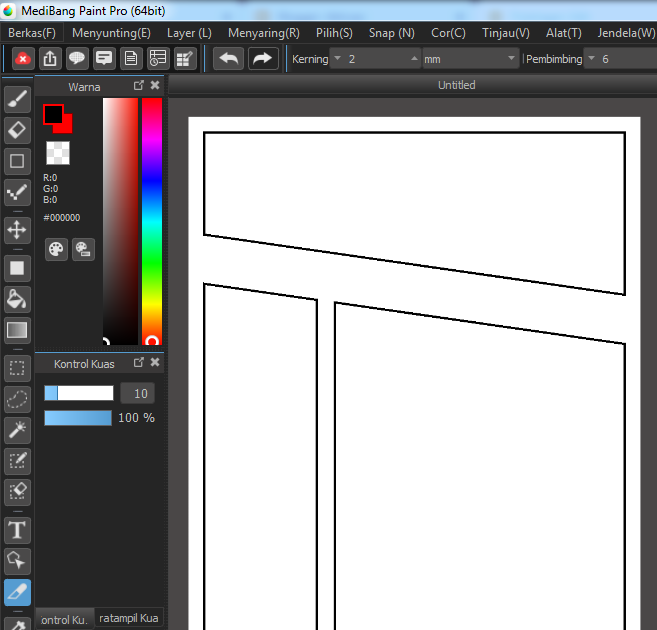
Task: Open the Pembimbing value dropdown arrow
Action: coord(591,59)
